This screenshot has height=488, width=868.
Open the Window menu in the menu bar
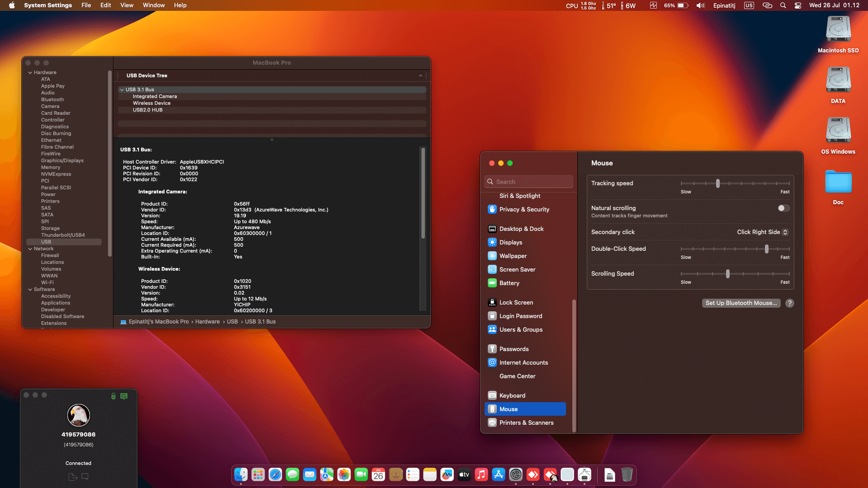point(153,5)
